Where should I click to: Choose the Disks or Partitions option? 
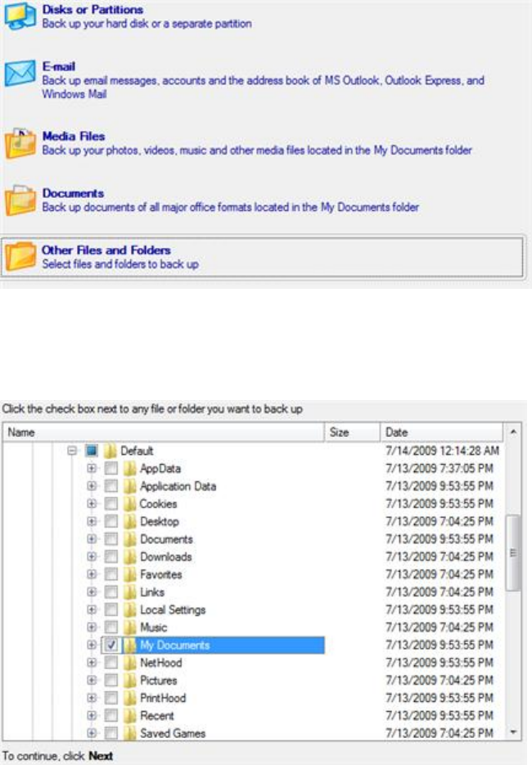[x=92, y=10]
